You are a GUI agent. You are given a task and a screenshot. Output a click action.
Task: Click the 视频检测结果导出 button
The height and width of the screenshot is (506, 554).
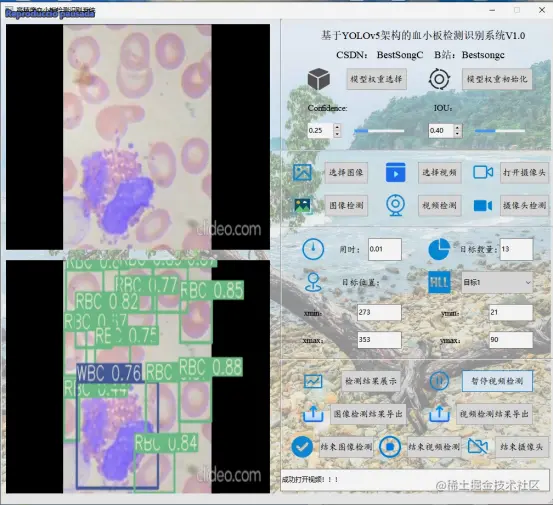(494, 414)
